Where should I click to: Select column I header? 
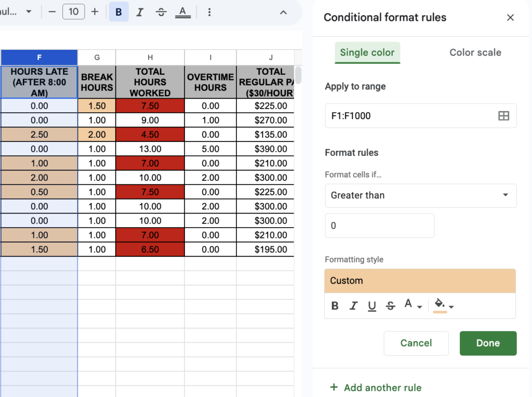pos(211,57)
